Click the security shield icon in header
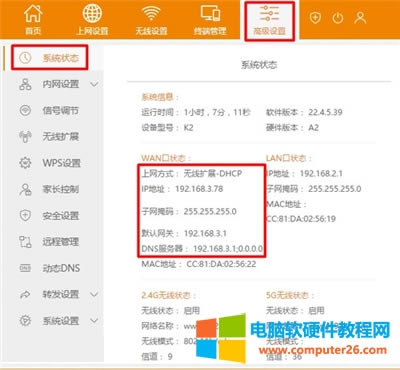This screenshot has width=400, height=370. (315, 18)
